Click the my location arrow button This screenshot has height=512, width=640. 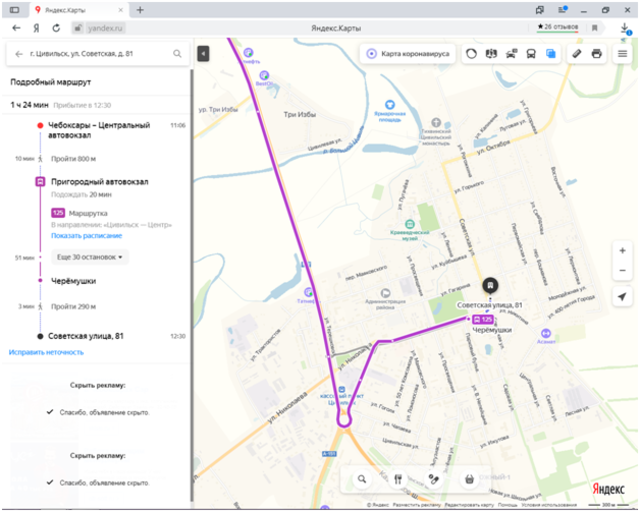[x=622, y=298]
